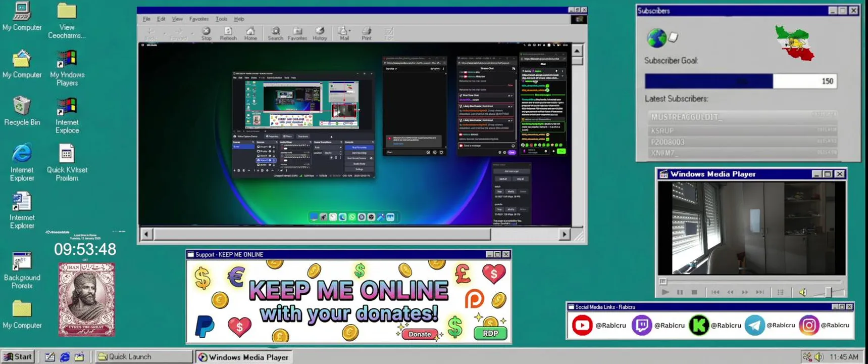Open the Internet Exploce desktop shortcut
The image size is (868, 364).
[67, 116]
